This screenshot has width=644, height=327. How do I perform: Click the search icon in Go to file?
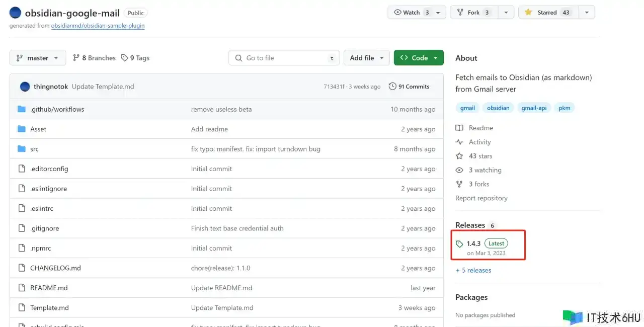[x=238, y=58]
